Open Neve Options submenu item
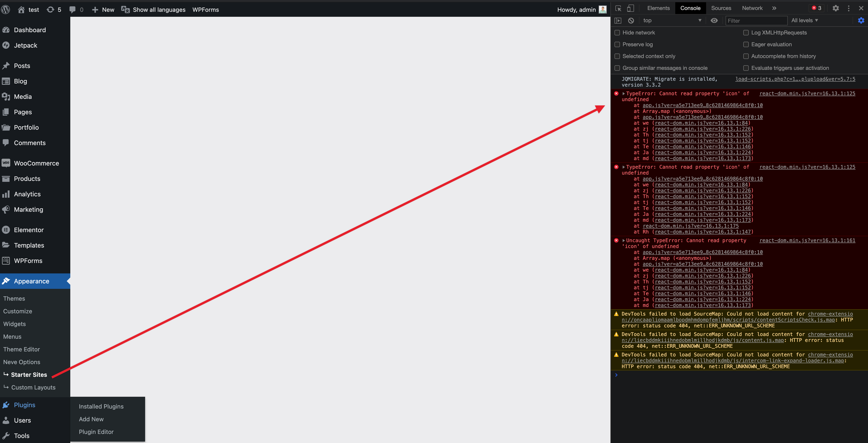Screen dimensions: 868x443 tap(22, 362)
